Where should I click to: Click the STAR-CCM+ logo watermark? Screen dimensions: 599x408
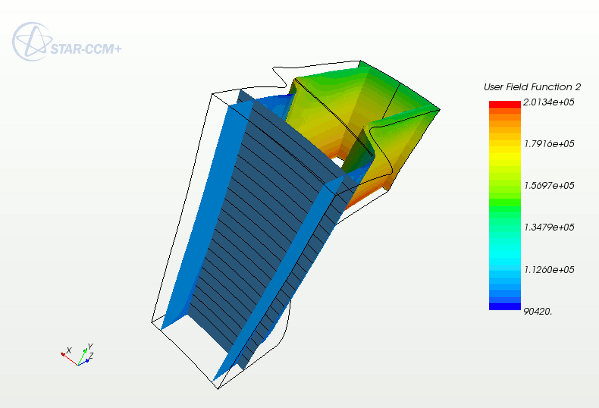pyautogui.click(x=67, y=42)
